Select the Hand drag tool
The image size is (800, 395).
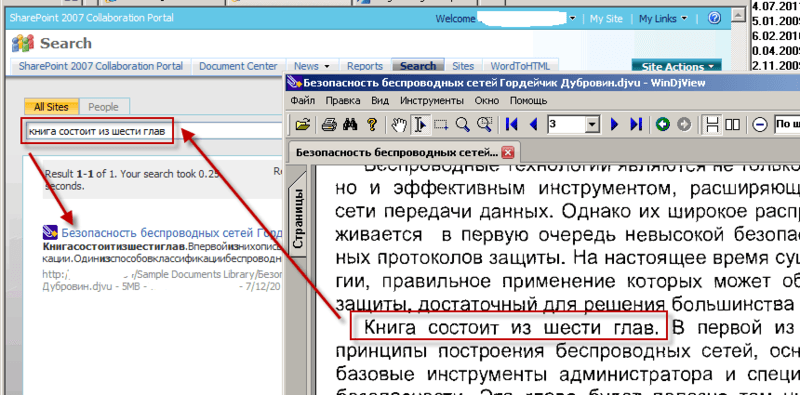[399, 124]
